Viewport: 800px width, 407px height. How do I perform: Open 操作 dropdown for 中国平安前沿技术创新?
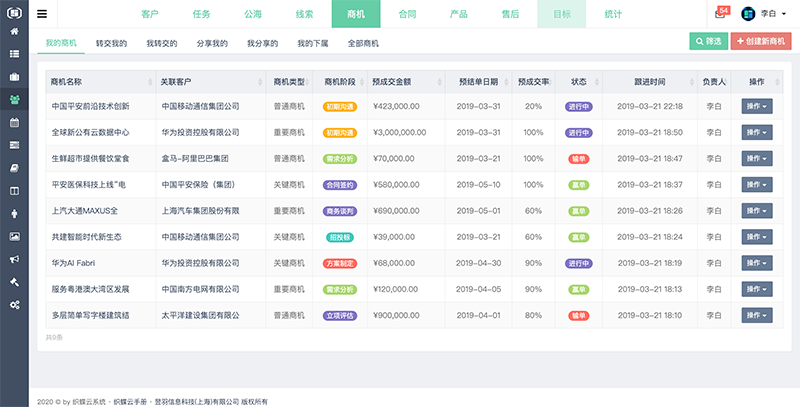(x=757, y=106)
